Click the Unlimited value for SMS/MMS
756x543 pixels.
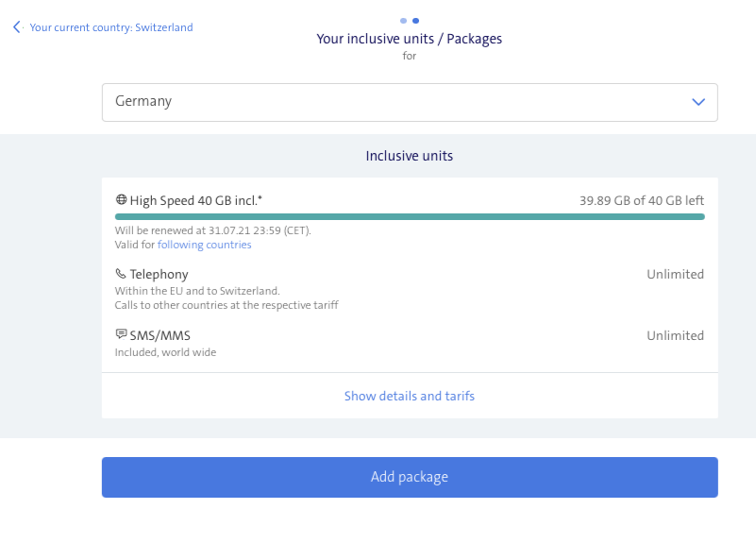[675, 335]
